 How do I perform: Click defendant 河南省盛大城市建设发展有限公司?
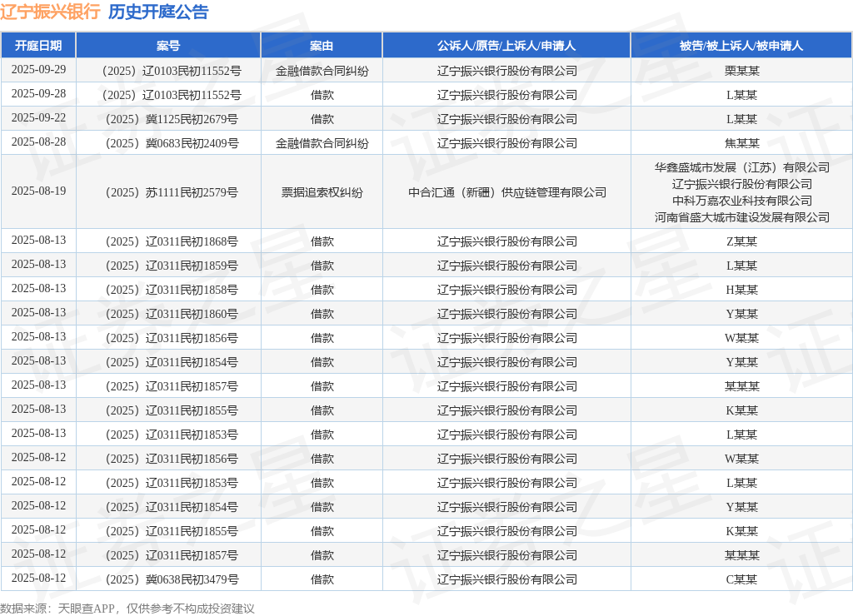coord(742,217)
